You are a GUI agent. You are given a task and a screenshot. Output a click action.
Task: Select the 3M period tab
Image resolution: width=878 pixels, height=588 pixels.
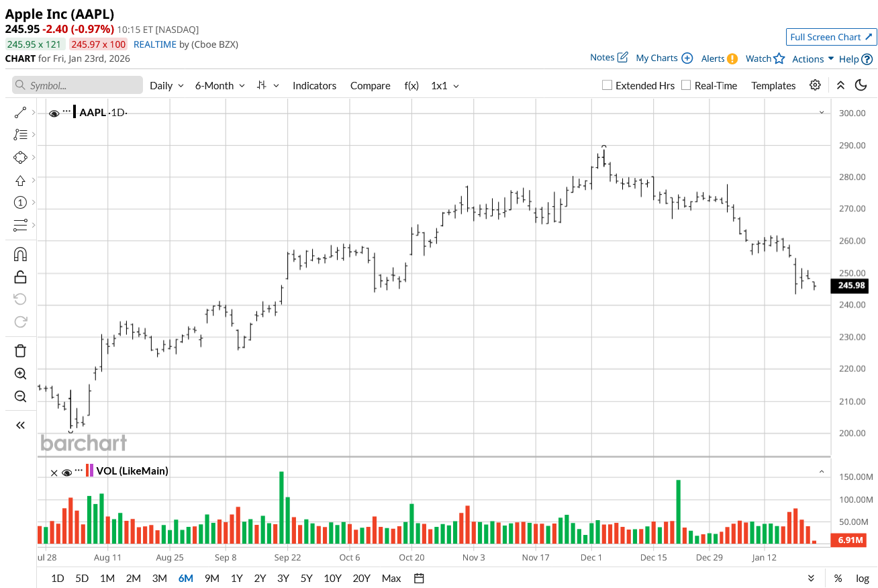[159, 579]
